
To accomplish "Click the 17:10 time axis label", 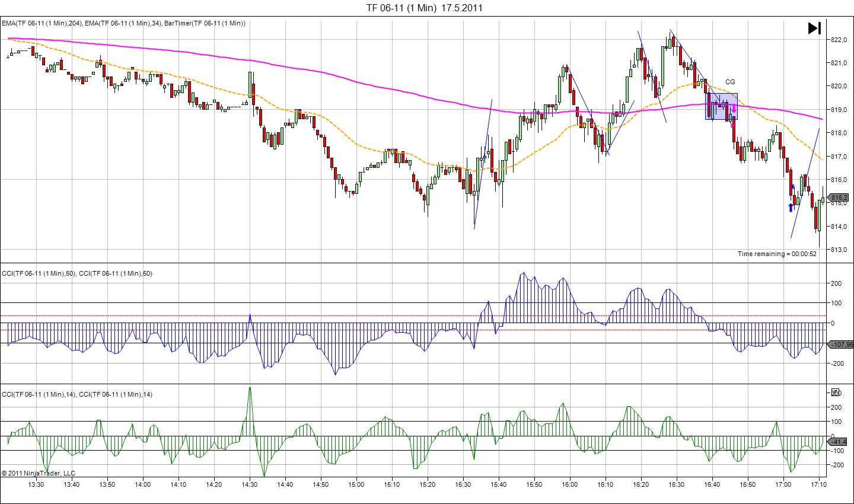I will pos(819,484).
